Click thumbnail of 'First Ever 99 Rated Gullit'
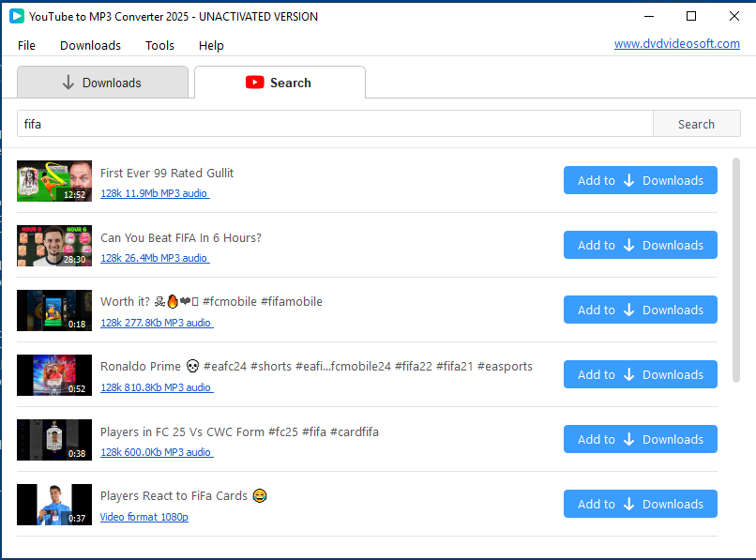Viewport: 756px width, 560px height. coord(54,181)
